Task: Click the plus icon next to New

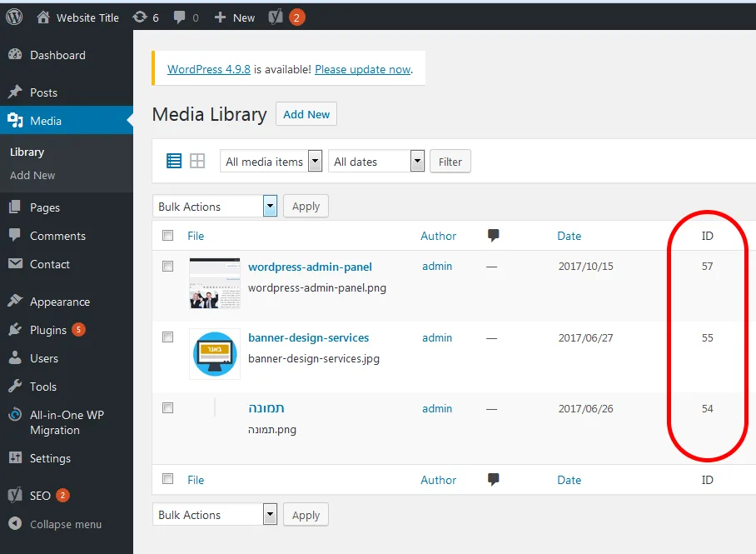Action: (x=220, y=17)
